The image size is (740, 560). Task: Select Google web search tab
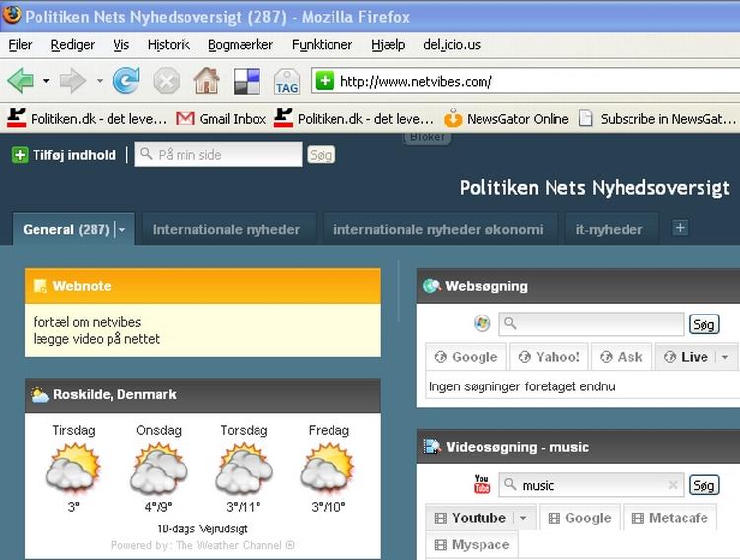click(467, 357)
